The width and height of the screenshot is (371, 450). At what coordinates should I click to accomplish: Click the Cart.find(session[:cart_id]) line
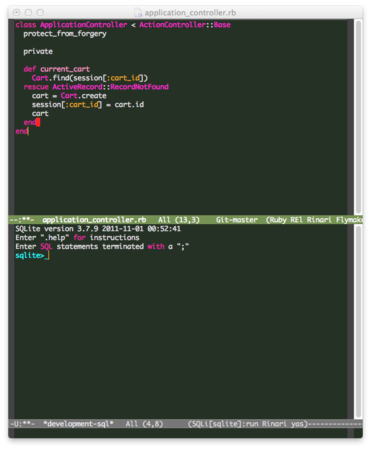[90, 78]
